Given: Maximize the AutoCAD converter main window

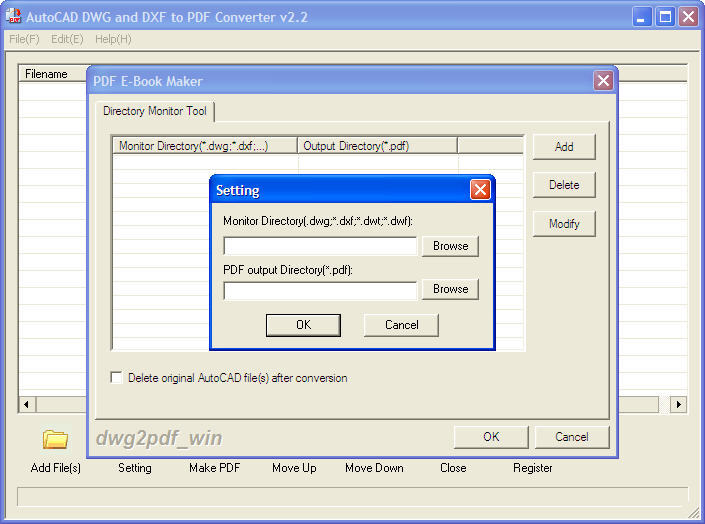Looking at the screenshot, I should (x=665, y=17).
